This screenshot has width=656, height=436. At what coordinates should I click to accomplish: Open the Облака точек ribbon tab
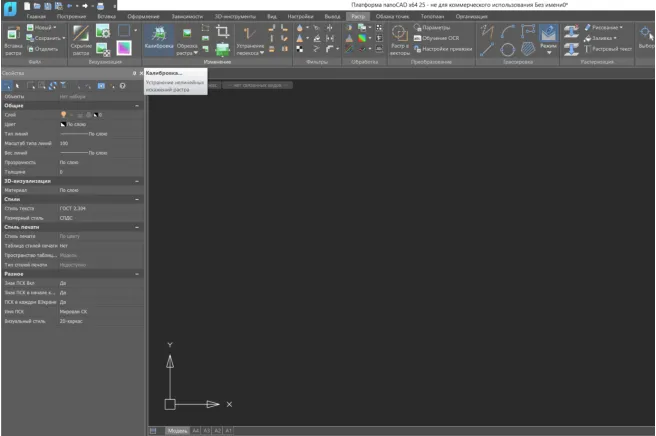pyautogui.click(x=392, y=17)
